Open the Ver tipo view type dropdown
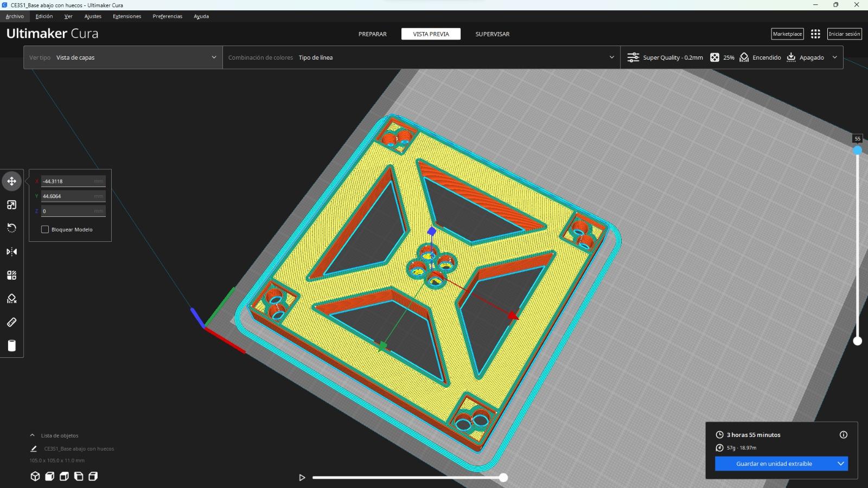 tap(123, 57)
